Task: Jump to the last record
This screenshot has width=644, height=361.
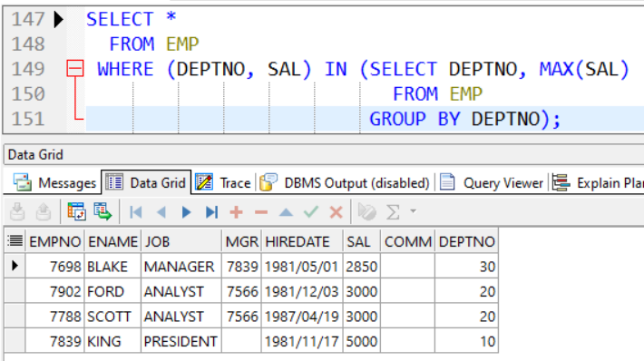Action: coord(211,212)
